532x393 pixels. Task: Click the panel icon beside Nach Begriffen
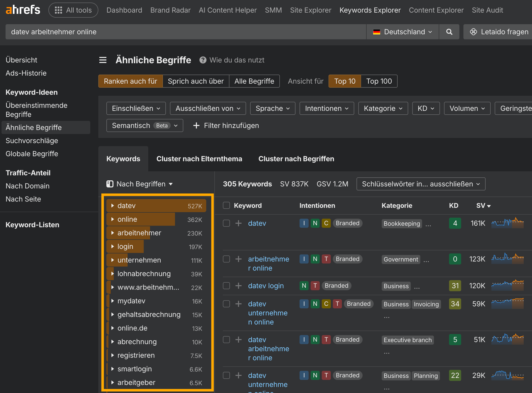[110, 184]
